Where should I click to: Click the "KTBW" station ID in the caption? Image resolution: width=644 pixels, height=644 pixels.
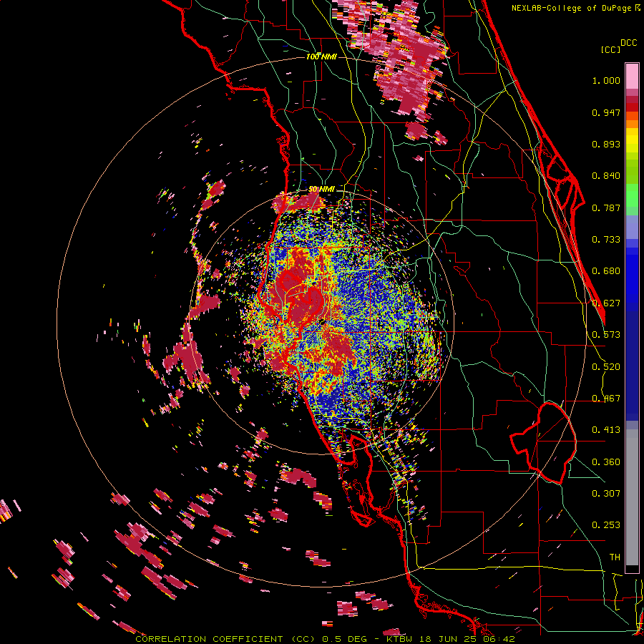coord(401,639)
